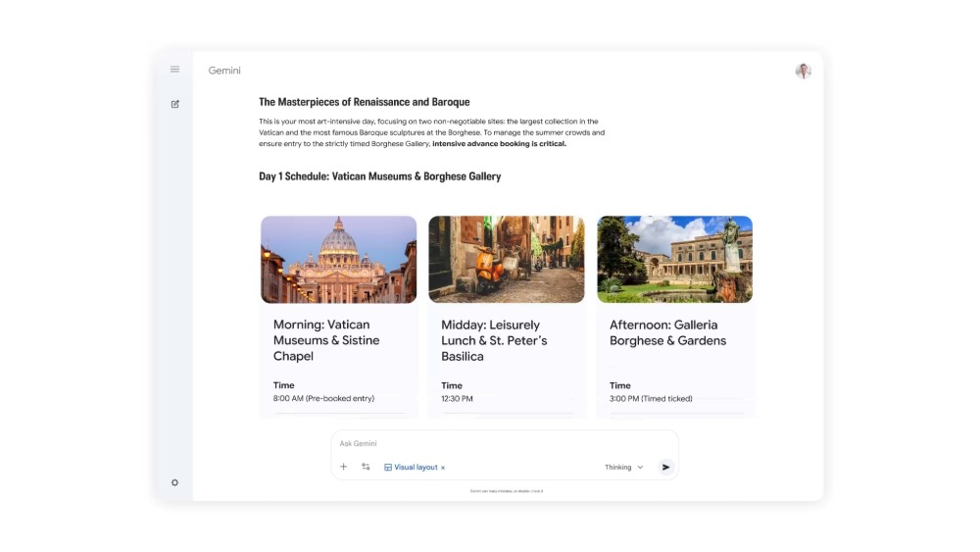Click the Day 1 Schedule heading

coord(379,176)
